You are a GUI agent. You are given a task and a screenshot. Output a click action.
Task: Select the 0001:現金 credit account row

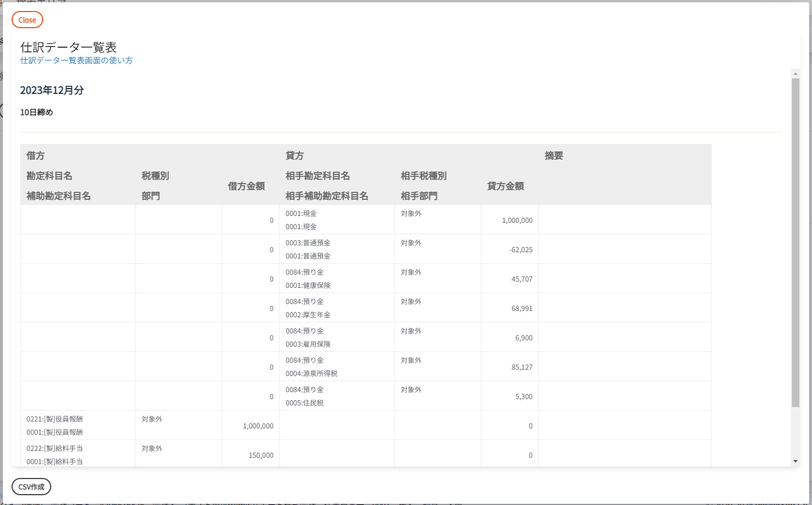tap(301, 214)
